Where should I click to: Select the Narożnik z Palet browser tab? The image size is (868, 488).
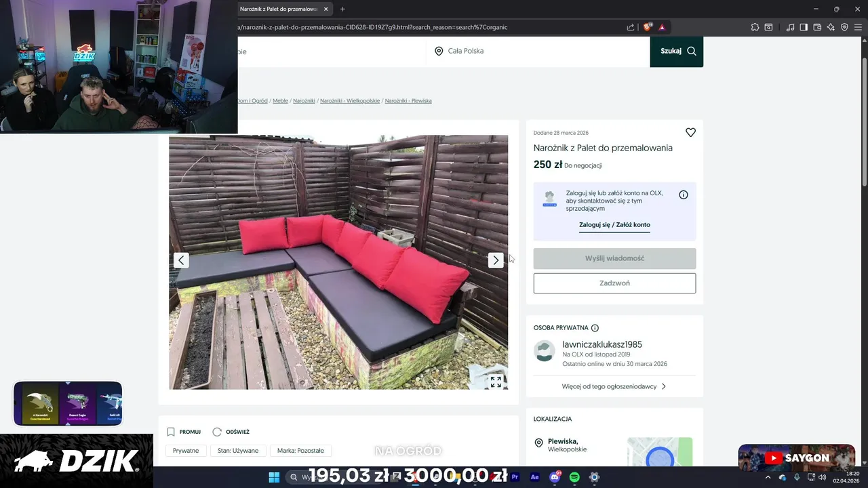click(279, 9)
